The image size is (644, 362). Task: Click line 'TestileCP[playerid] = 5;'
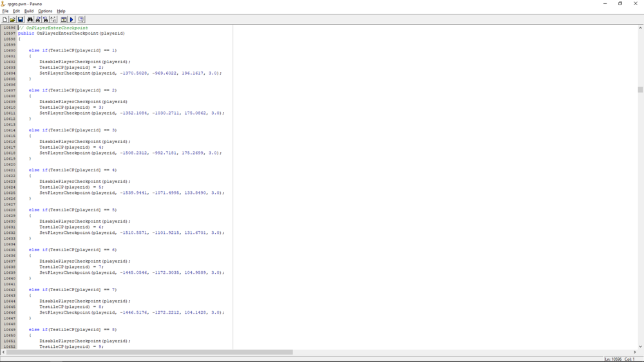pyautogui.click(x=71, y=187)
